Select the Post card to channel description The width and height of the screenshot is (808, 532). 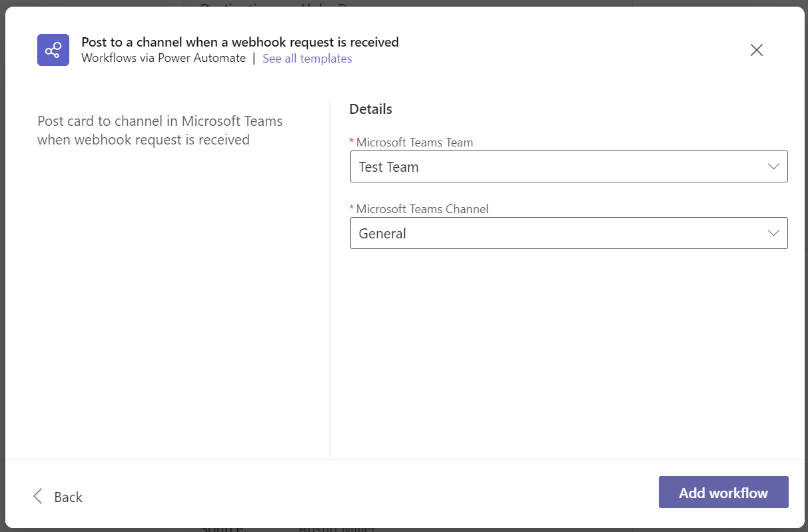coord(160,131)
